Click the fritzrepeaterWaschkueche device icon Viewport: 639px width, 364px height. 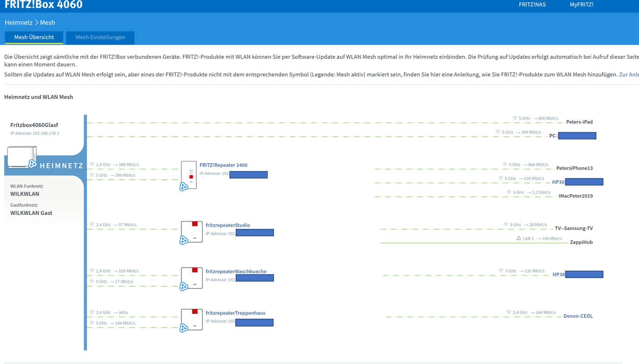pyautogui.click(x=192, y=278)
